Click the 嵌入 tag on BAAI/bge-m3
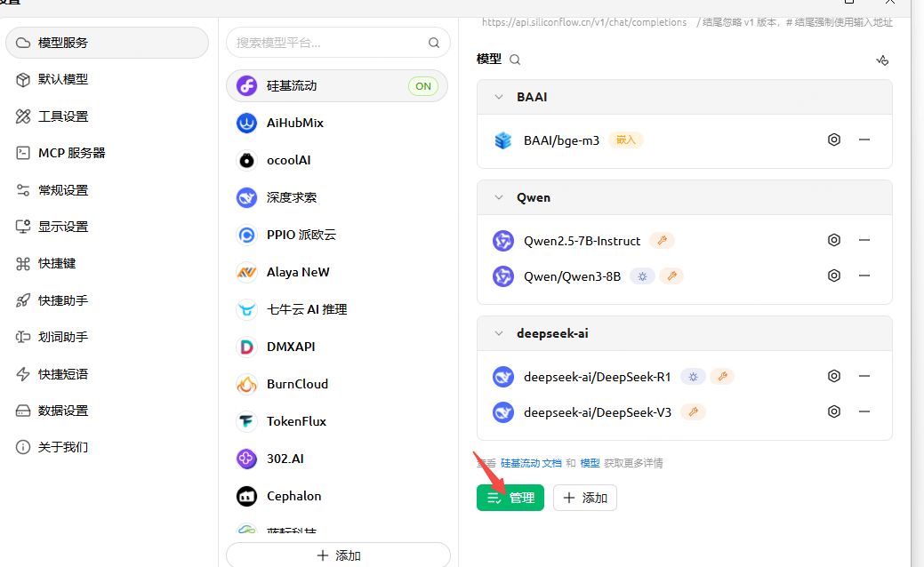Screen dimensions: 924x567 pyautogui.click(x=626, y=140)
